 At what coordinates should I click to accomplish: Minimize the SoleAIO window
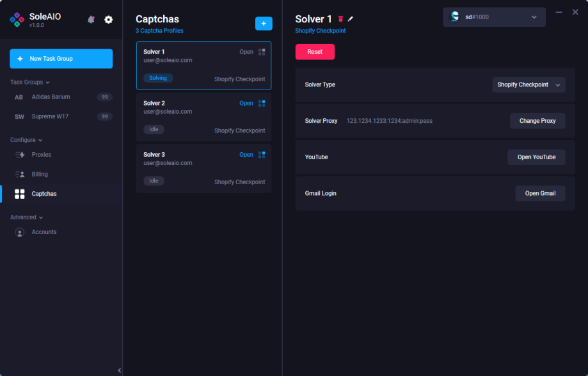pos(559,12)
